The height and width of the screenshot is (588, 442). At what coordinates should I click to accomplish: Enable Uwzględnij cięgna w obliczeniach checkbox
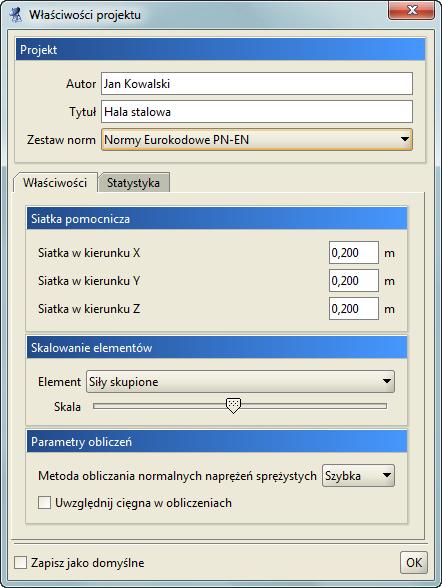tap(44, 503)
